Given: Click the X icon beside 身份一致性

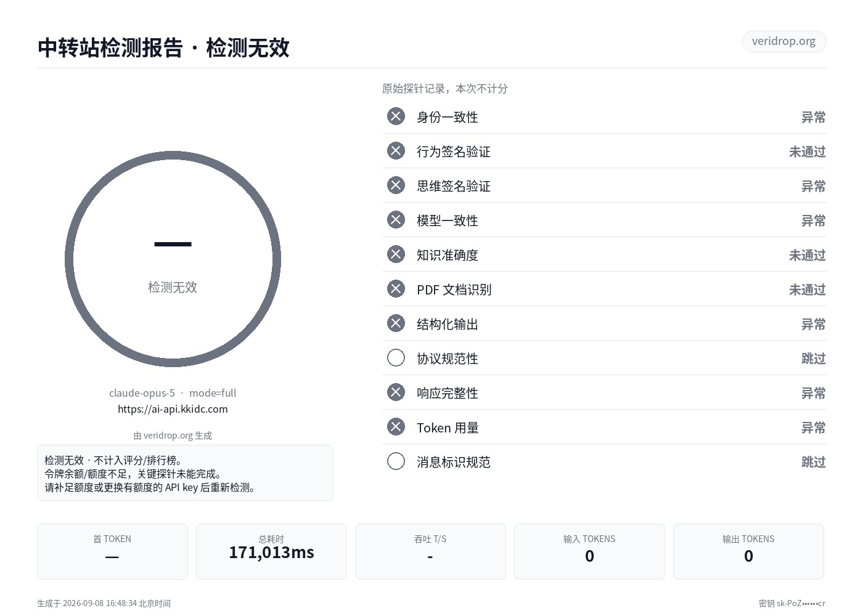Looking at the screenshot, I should [x=396, y=116].
